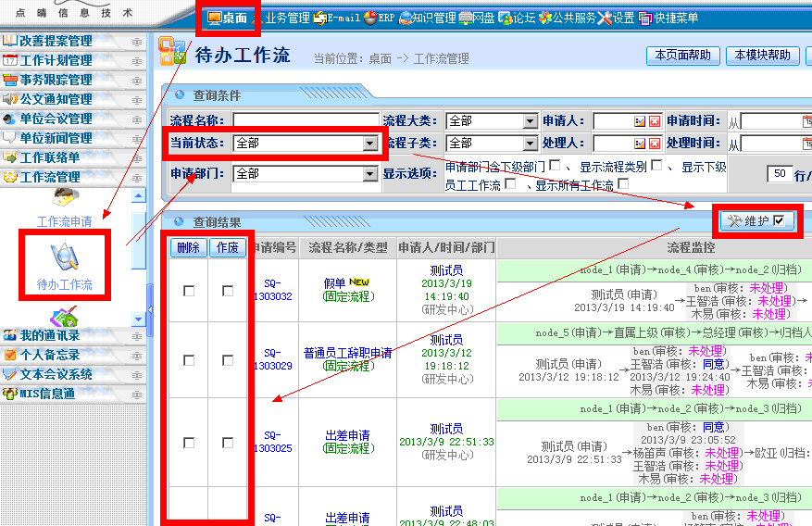Open the 流程大类 dropdown list

tap(530, 121)
